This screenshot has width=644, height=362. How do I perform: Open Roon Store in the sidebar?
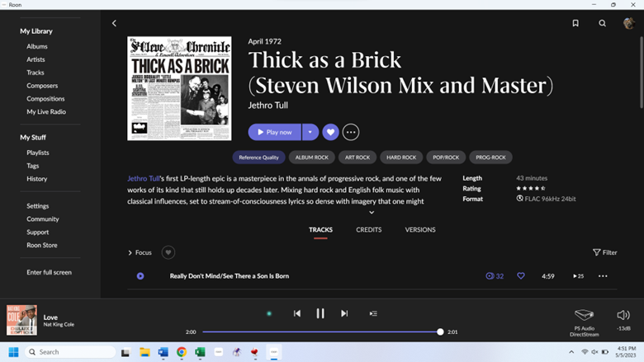click(x=42, y=245)
